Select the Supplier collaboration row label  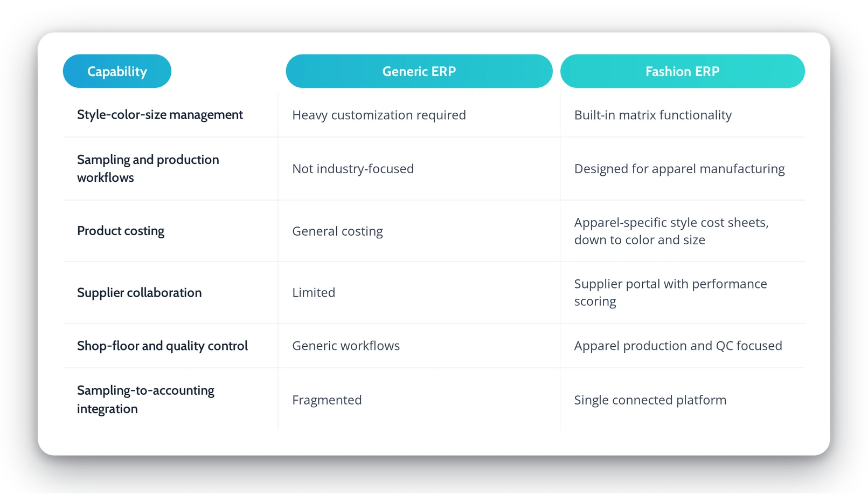click(140, 292)
